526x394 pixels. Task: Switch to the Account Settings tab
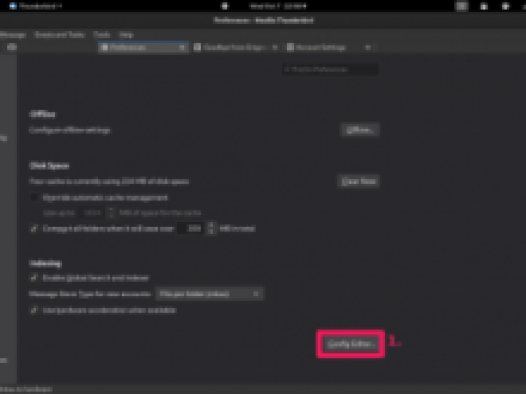(x=321, y=48)
